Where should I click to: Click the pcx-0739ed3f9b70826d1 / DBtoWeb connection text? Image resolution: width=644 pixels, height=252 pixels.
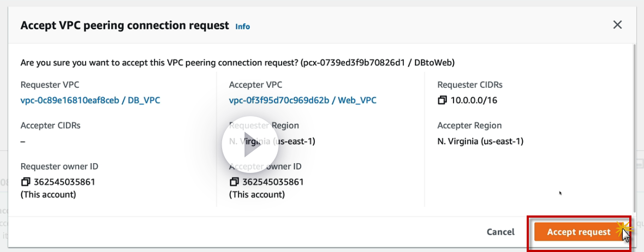[x=378, y=63]
